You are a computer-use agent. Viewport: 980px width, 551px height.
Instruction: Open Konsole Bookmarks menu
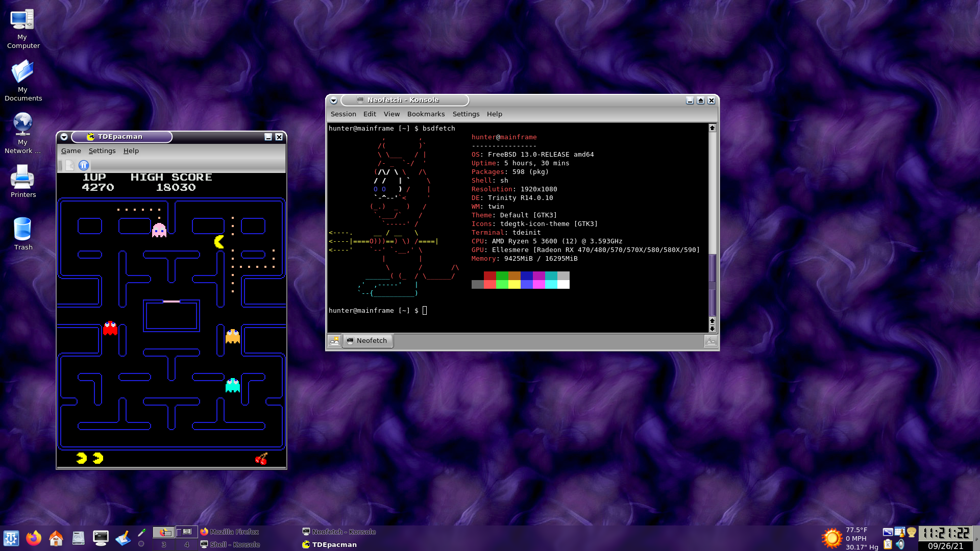tap(426, 114)
